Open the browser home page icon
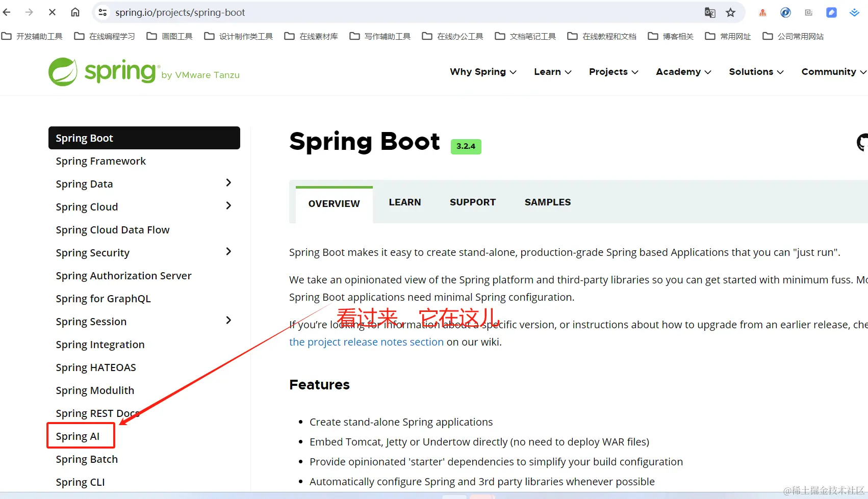Viewport: 868px width, 499px height. (75, 12)
